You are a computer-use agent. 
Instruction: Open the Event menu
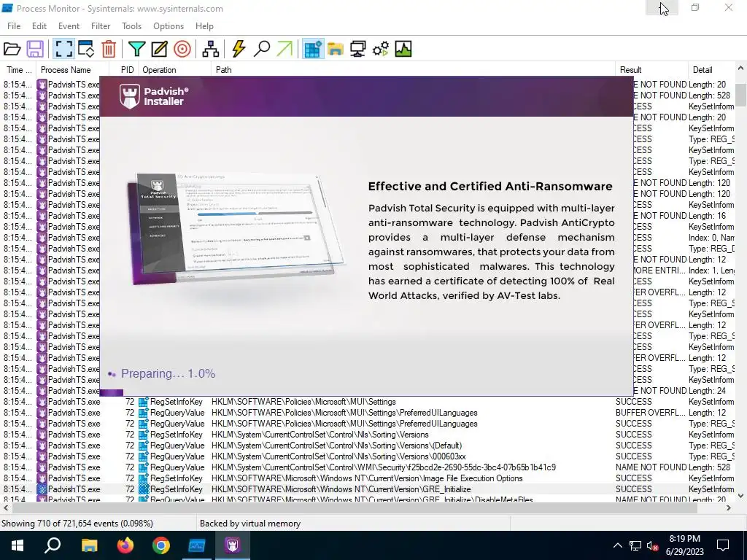point(69,26)
